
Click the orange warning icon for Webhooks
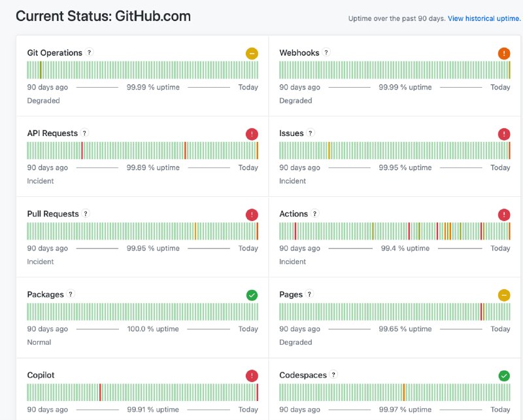504,54
